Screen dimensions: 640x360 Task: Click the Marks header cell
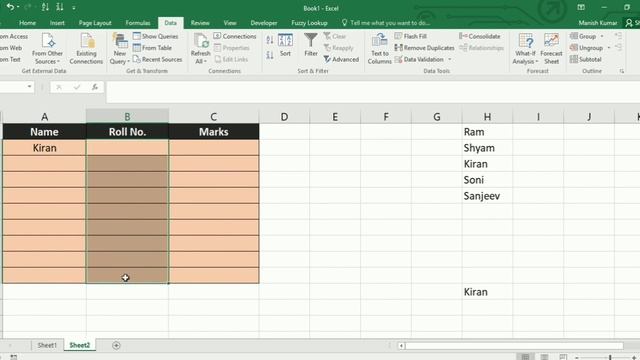tap(214, 132)
